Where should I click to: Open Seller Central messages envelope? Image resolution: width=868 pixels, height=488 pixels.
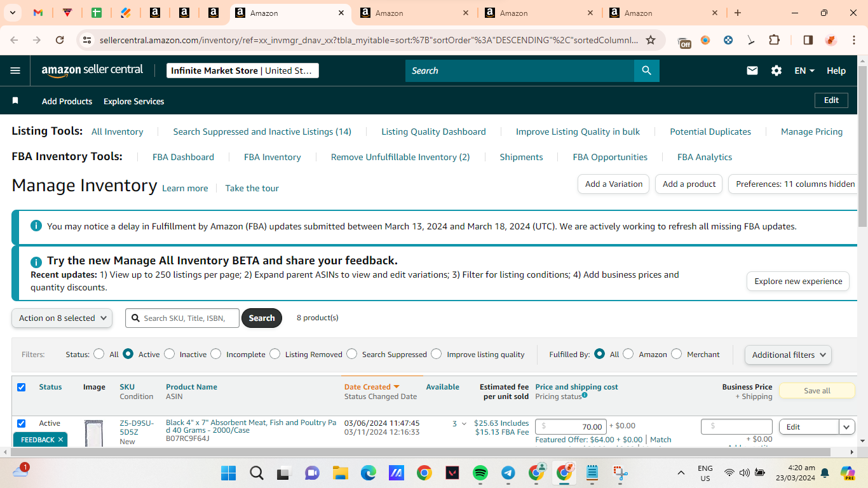(x=752, y=71)
